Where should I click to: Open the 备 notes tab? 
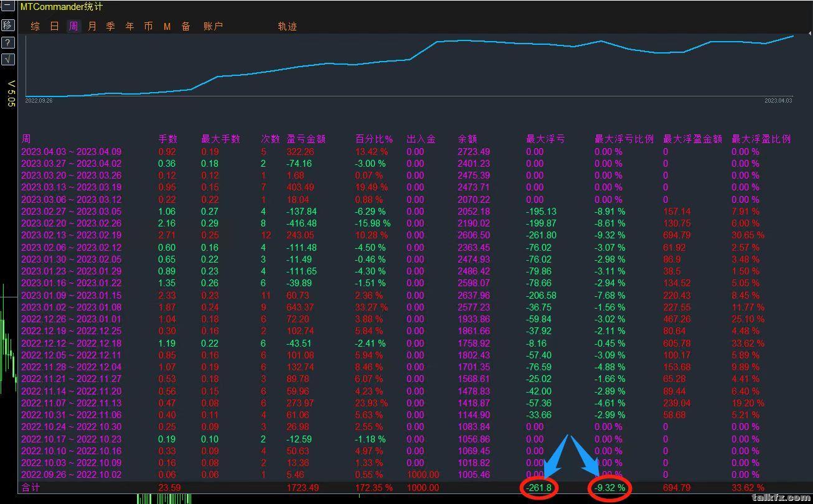[x=186, y=26]
